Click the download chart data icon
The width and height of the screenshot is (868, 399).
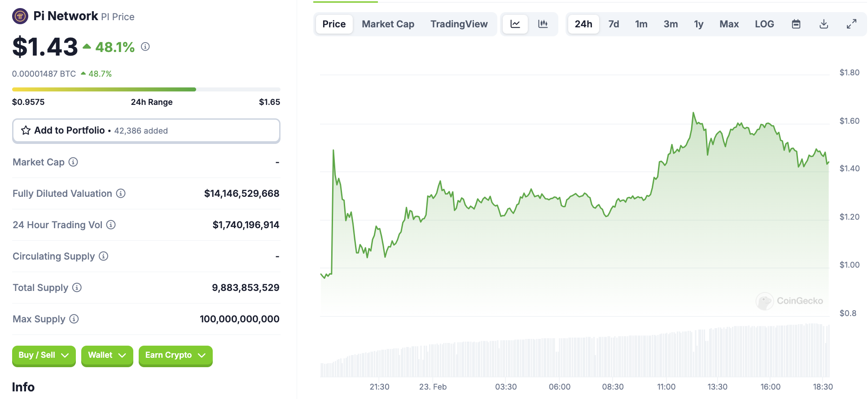pyautogui.click(x=824, y=24)
